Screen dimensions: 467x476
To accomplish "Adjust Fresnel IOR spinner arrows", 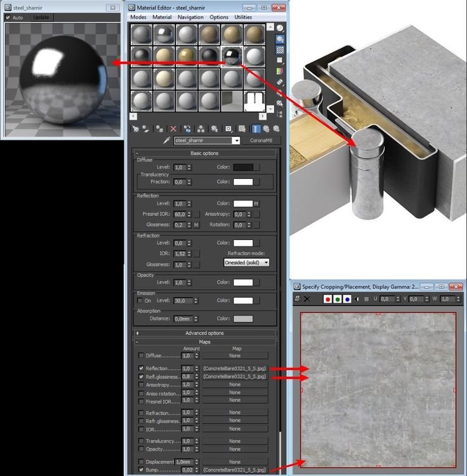I will (189, 215).
